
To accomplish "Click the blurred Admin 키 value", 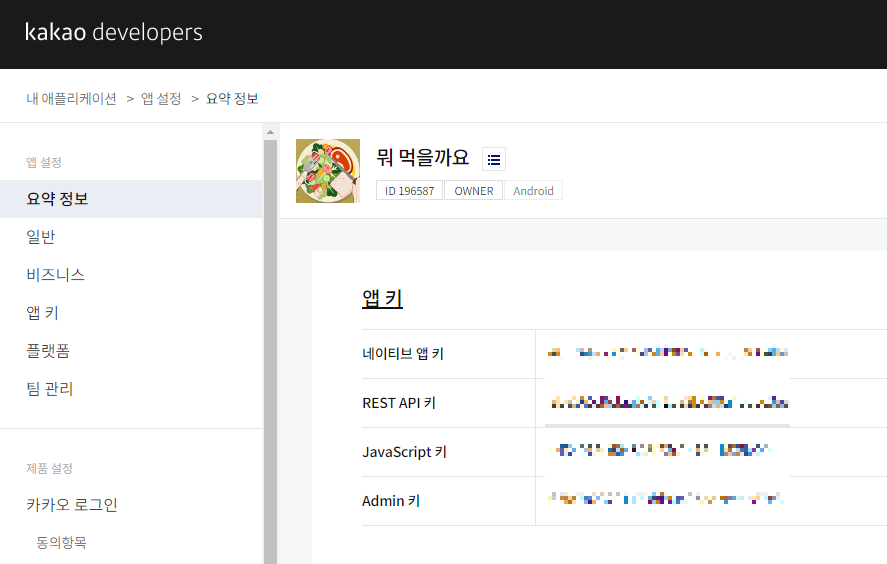I will pos(666,499).
